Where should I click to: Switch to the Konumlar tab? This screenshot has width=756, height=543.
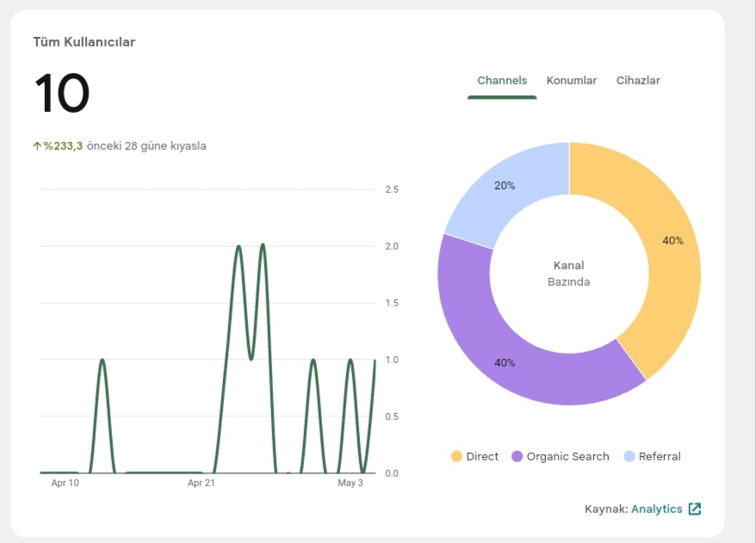pos(572,81)
